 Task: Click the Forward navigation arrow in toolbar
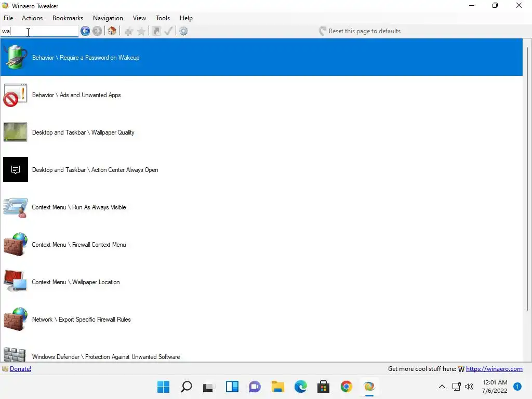point(97,31)
